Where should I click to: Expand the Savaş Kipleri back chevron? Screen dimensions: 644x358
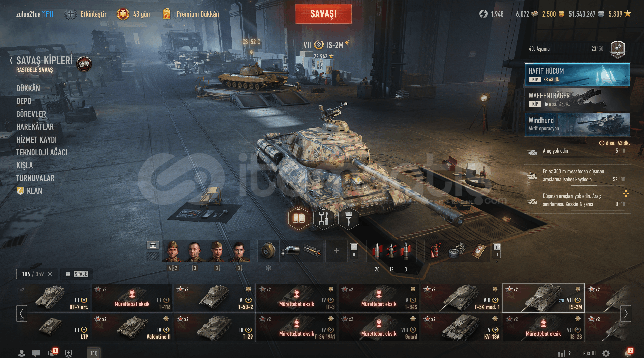[11, 61]
